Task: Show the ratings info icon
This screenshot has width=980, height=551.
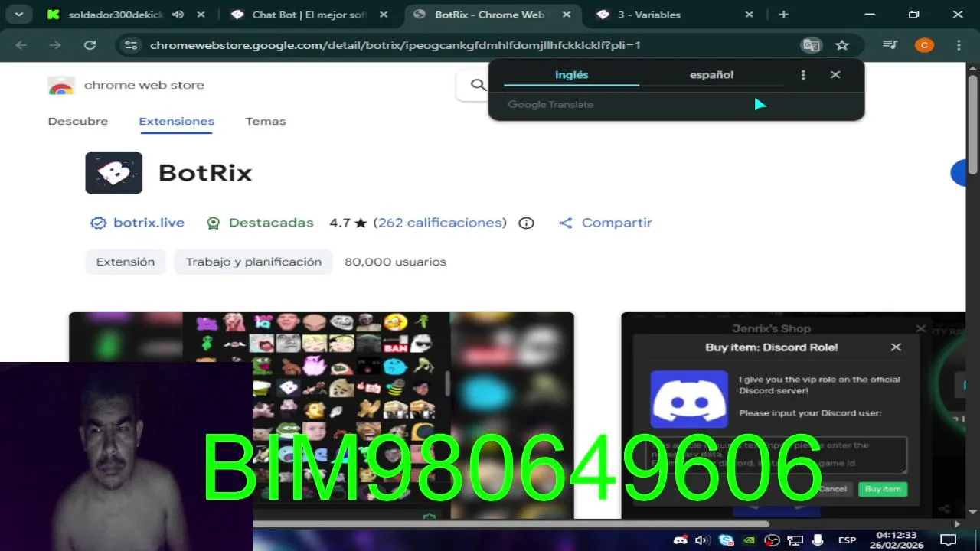Action: point(526,223)
